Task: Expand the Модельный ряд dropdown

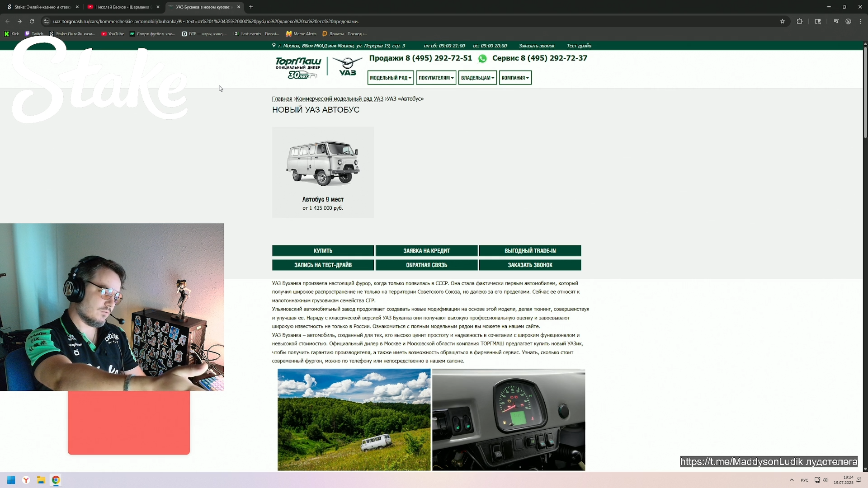Action: pyautogui.click(x=391, y=78)
